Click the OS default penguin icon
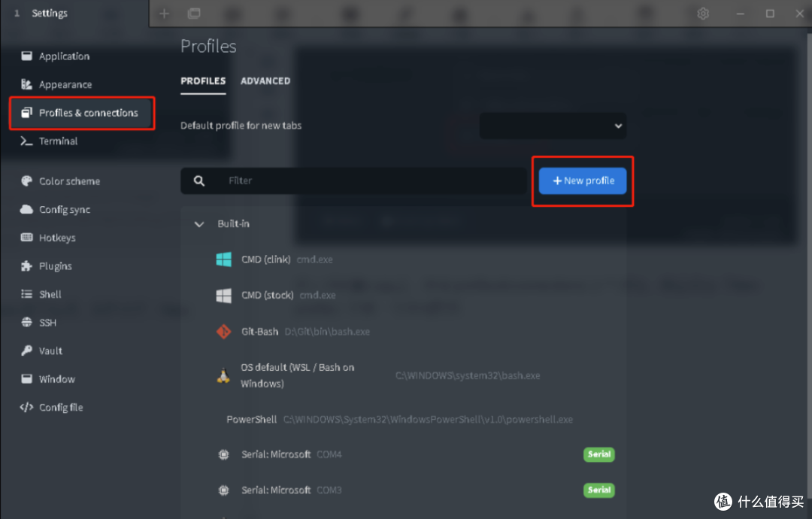This screenshot has height=519, width=812. [223, 375]
